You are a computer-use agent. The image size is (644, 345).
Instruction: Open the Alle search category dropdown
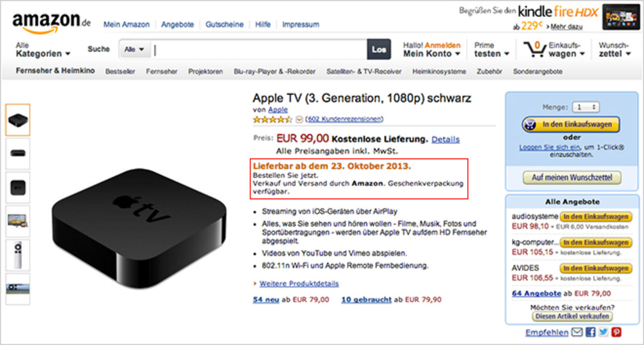coord(134,49)
